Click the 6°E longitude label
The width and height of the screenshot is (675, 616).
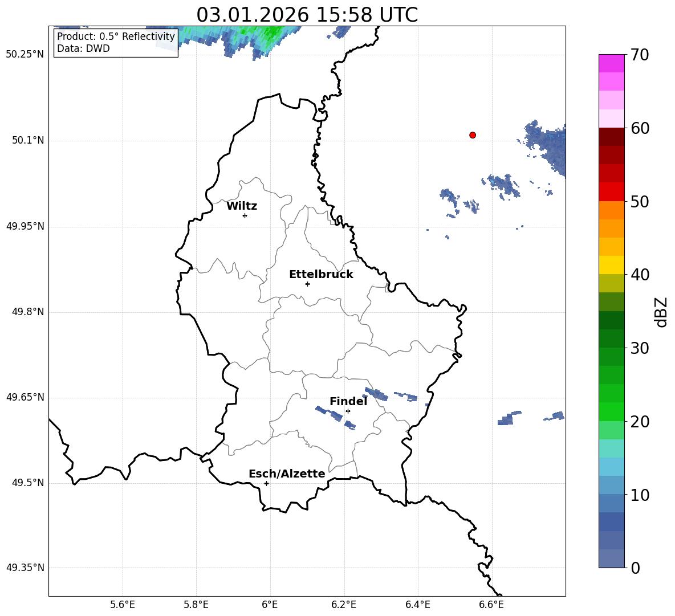point(270,605)
